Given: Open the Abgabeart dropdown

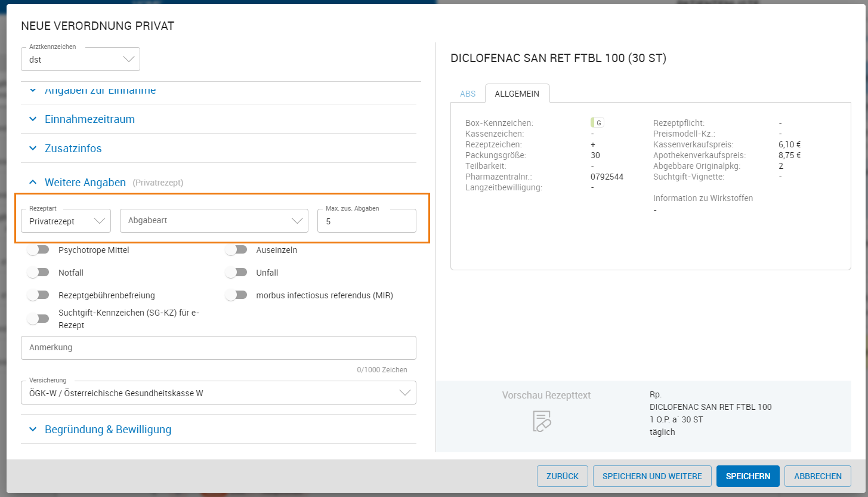Looking at the screenshot, I should [214, 221].
